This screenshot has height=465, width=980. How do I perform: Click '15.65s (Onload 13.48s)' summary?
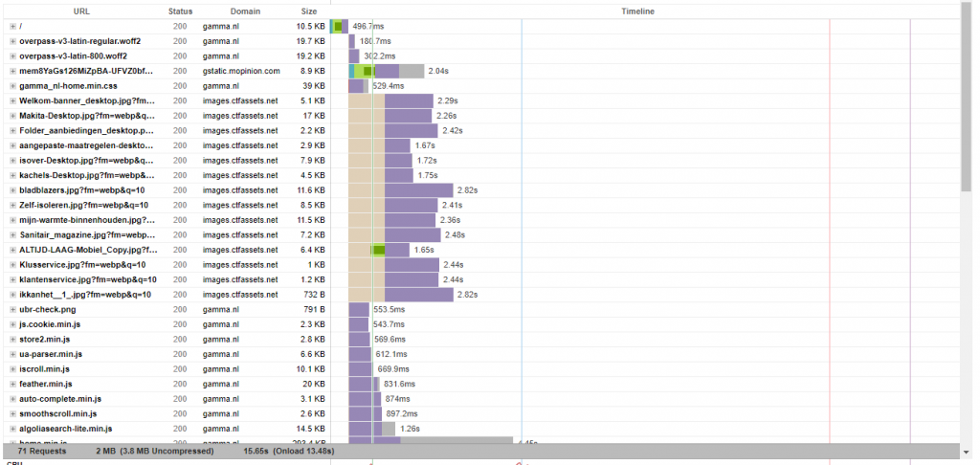pos(289,451)
